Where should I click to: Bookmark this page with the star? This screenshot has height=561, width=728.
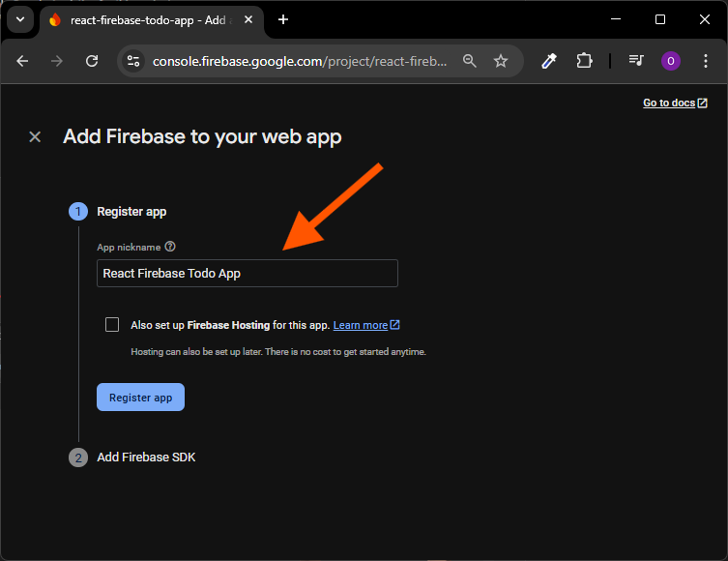(501, 61)
